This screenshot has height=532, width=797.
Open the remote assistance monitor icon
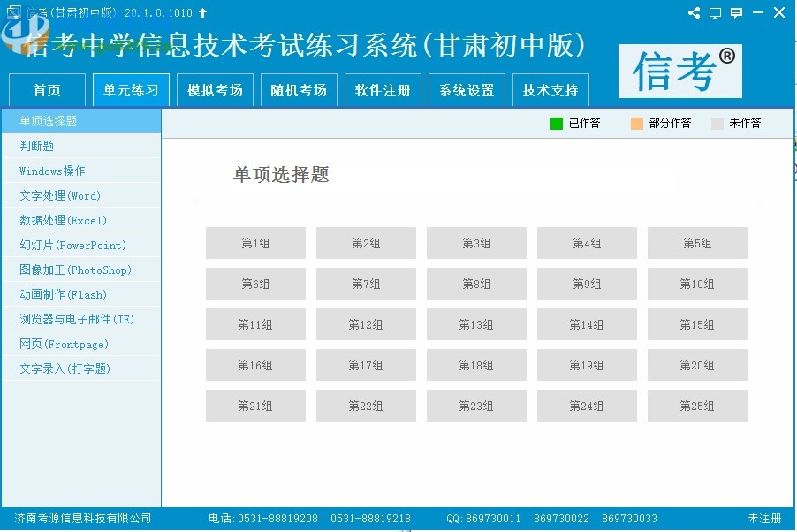(715, 12)
